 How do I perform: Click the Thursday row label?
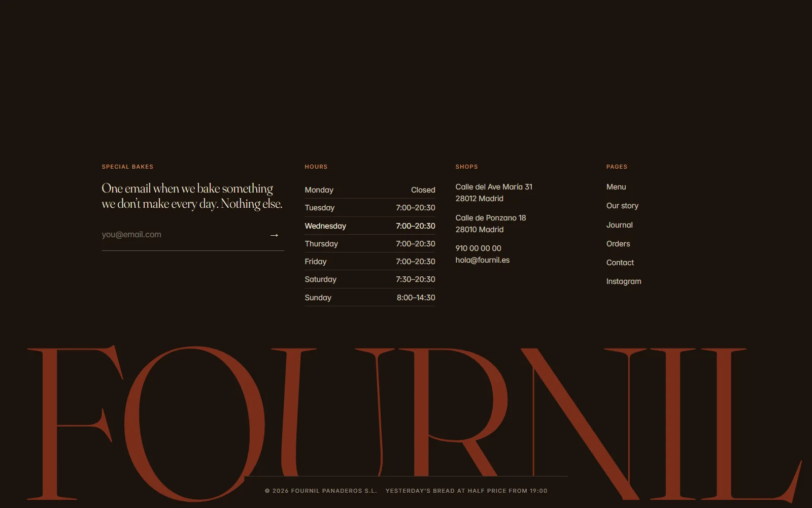(x=321, y=244)
